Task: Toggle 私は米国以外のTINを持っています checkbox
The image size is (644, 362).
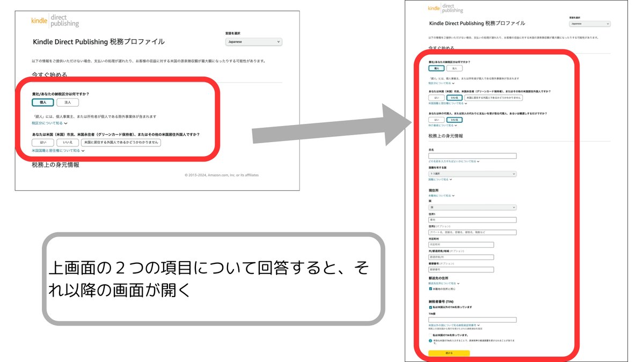Action: click(x=430, y=307)
